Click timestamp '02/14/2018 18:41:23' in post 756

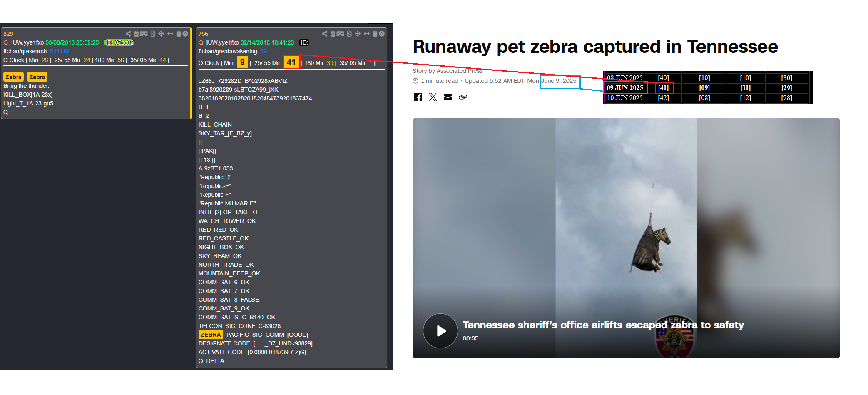(267, 42)
